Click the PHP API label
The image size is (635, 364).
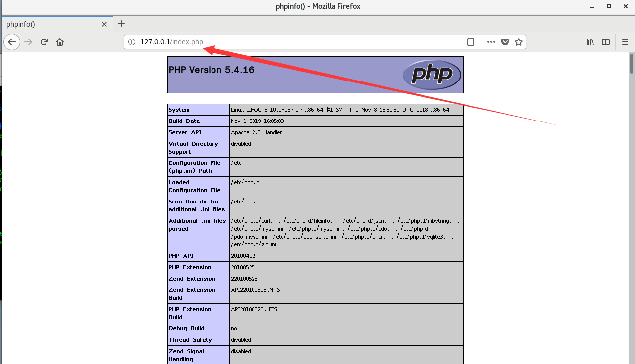(181, 256)
